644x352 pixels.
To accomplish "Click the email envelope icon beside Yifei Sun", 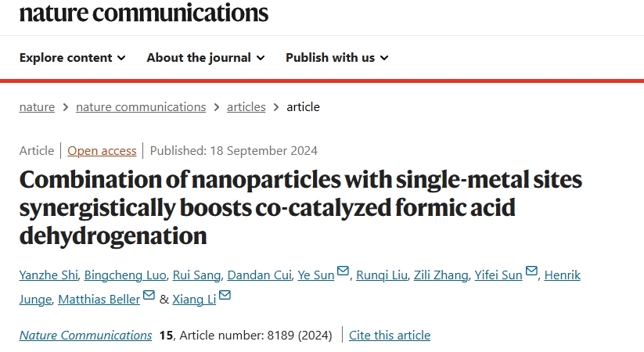I will tap(531, 271).
